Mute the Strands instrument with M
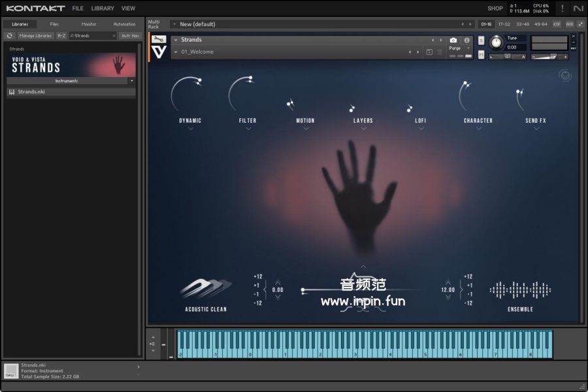The image size is (588, 392). click(x=481, y=55)
